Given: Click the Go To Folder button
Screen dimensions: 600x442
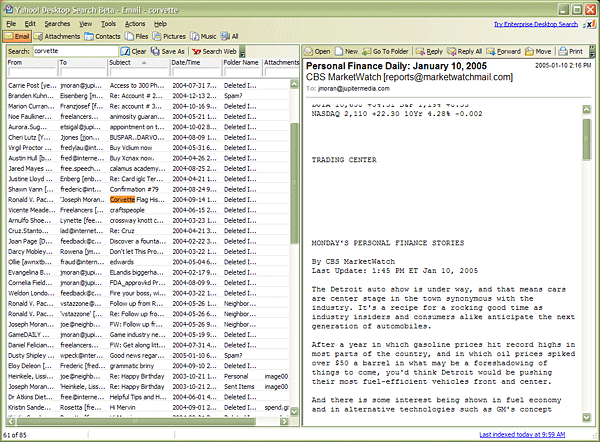Looking at the screenshot, I should [x=385, y=51].
